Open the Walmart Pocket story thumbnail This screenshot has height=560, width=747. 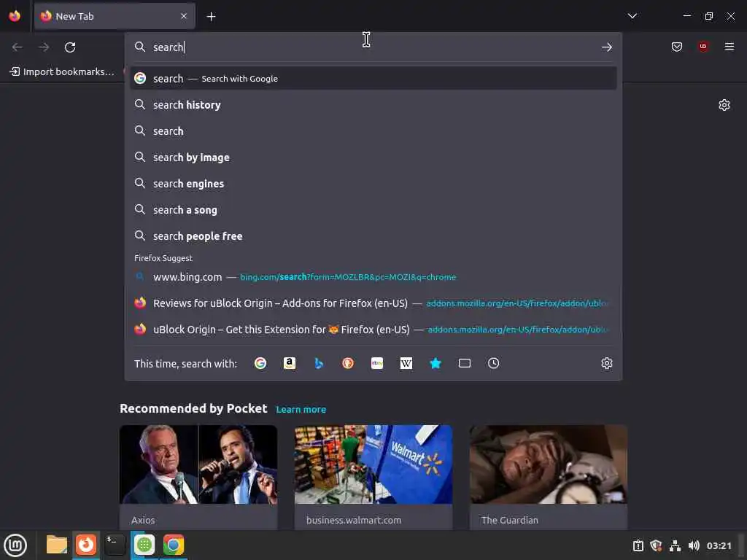(x=373, y=464)
